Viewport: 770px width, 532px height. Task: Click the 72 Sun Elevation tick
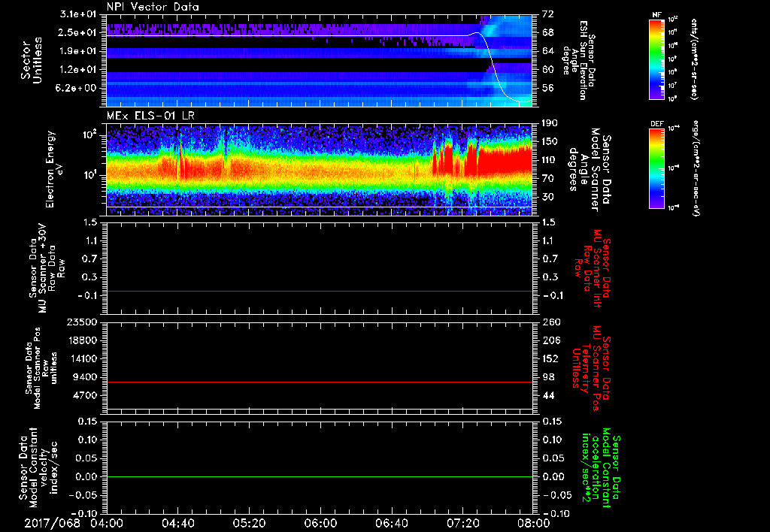pyautogui.click(x=548, y=14)
